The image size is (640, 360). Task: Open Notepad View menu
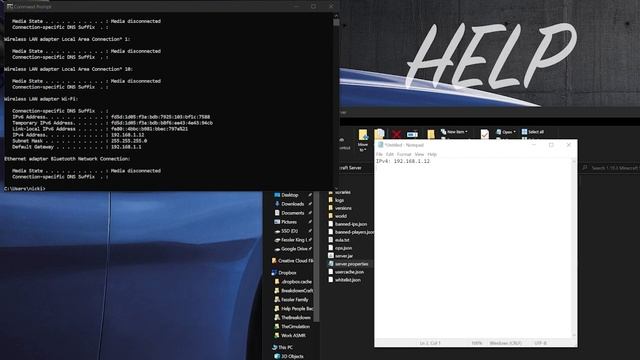click(x=419, y=154)
